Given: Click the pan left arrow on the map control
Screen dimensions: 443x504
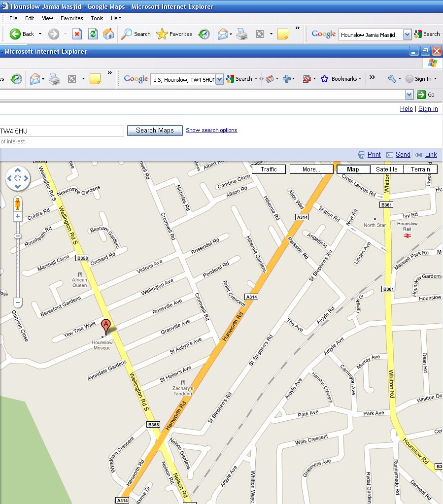Looking at the screenshot, I should coord(9,178).
